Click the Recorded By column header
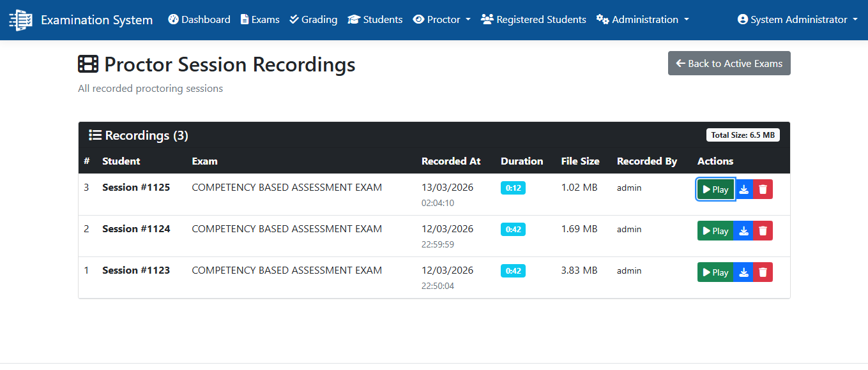 (647, 161)
